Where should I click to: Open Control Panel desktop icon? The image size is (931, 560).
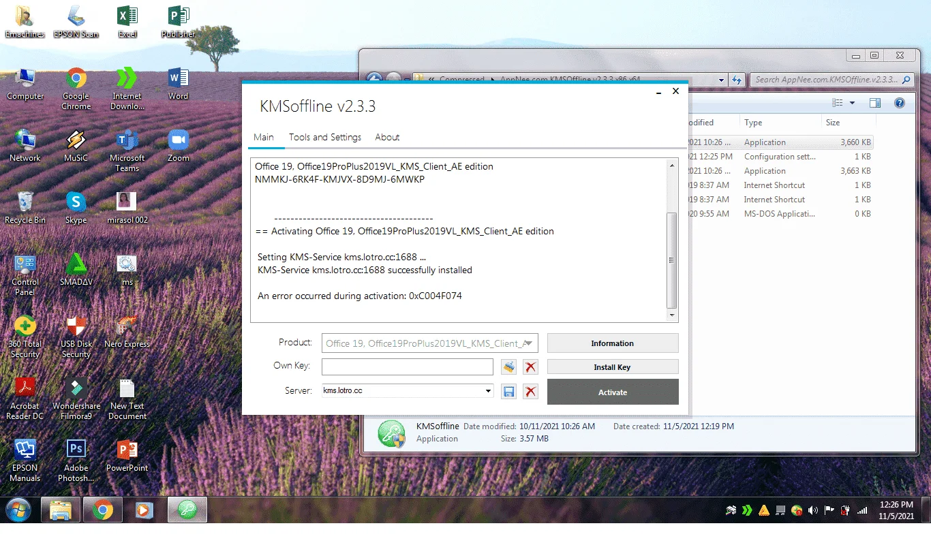[x=25, y=275]
